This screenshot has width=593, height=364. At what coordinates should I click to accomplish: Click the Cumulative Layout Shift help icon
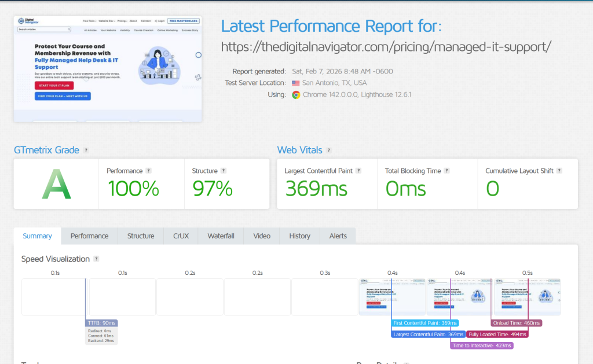(559, 171)
